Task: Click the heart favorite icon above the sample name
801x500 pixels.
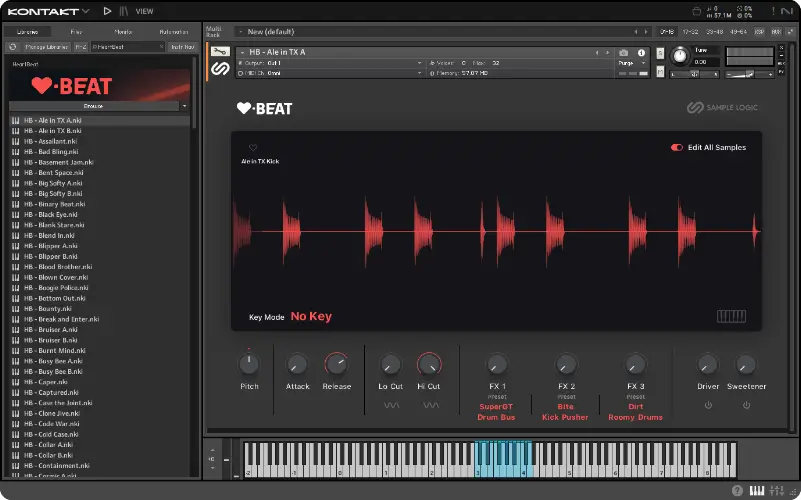Action: click(253, 147)
